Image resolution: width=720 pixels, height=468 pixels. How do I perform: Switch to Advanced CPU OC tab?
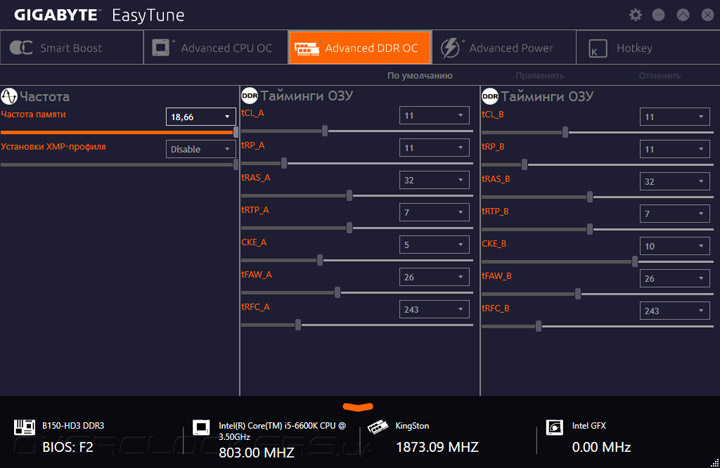[216, 48]
